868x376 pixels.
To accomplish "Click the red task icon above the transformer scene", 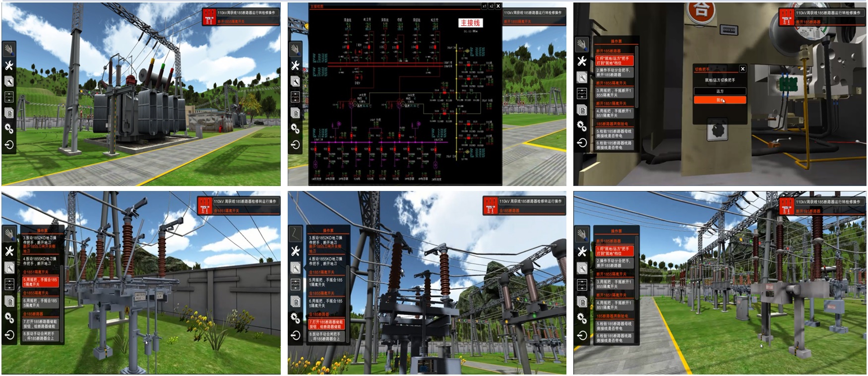I will 209,16.
